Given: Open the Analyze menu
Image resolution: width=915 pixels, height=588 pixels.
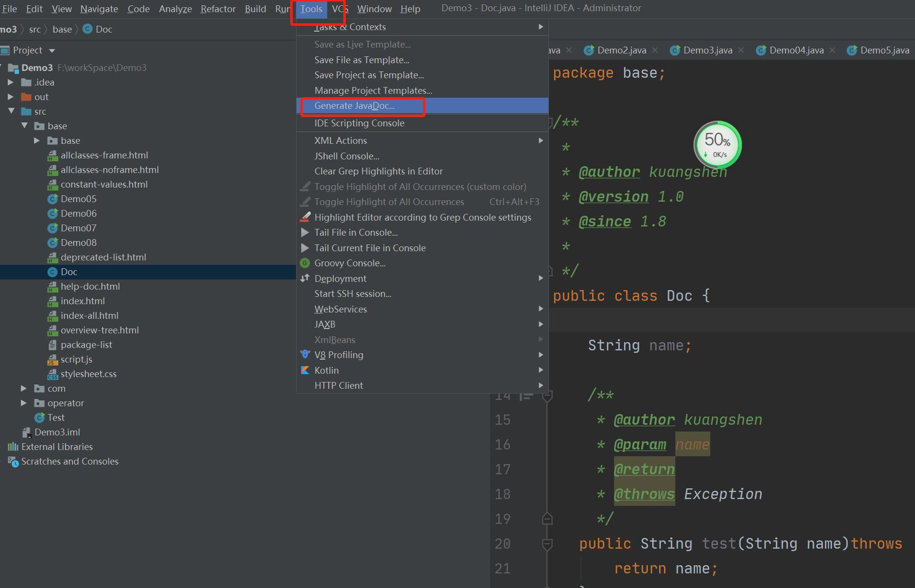Looking at the screenshot, I should (x=175, y=9).
